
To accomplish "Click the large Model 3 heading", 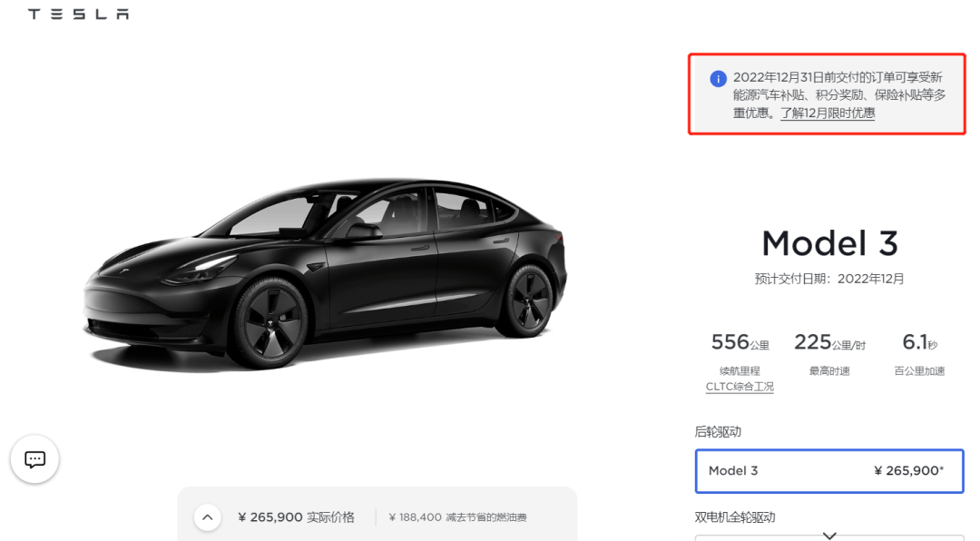I will pyautogui.click(x=829, y=243).
